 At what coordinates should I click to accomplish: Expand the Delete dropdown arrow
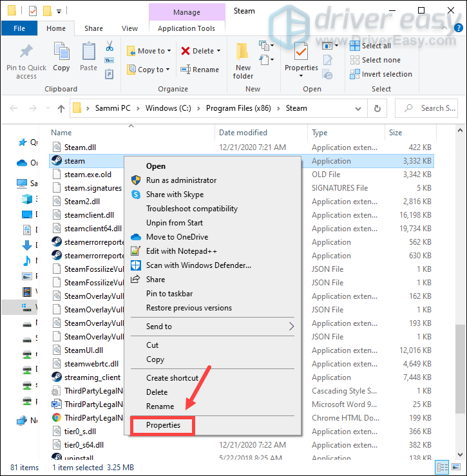[218, 51]
